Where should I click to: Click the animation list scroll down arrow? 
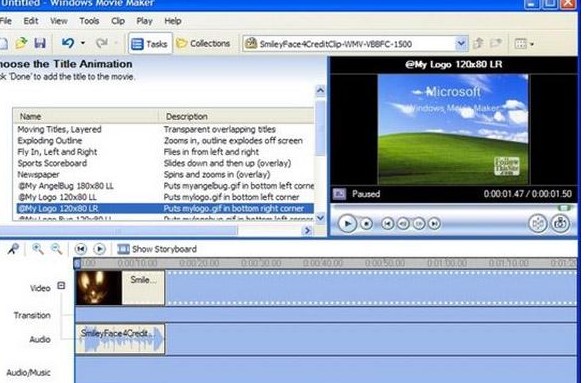(320, 217)
